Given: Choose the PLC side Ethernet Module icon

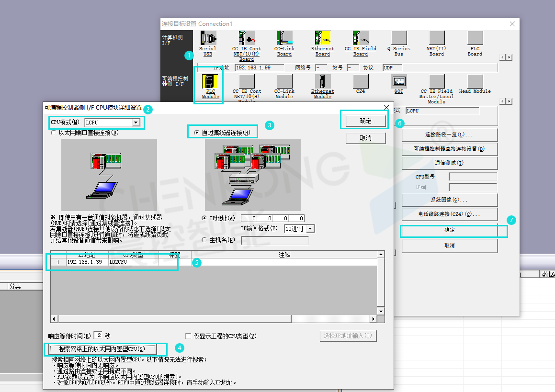Looking at the screenshot, I should pyautogui.click(x=322, y=81).
